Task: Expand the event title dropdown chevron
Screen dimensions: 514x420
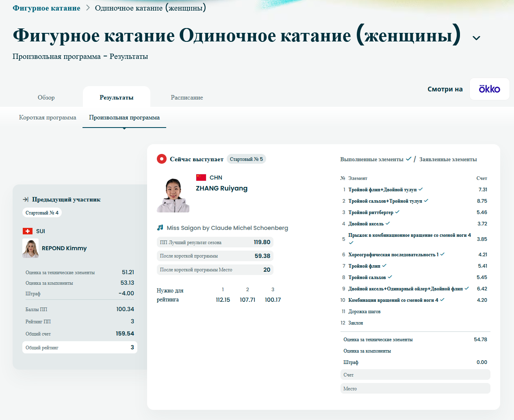Action: point(477,38)
